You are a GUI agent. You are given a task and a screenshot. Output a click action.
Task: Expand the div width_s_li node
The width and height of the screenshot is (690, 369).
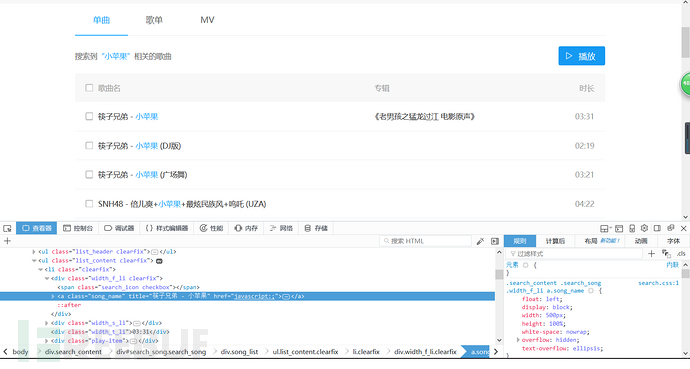(47, 323)
